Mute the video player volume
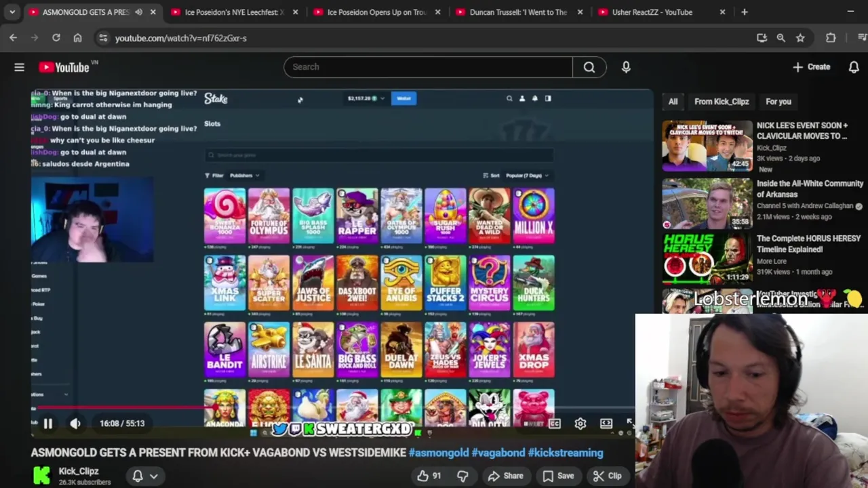This screenshot has height=488, width=868. [x=75, y=424]
